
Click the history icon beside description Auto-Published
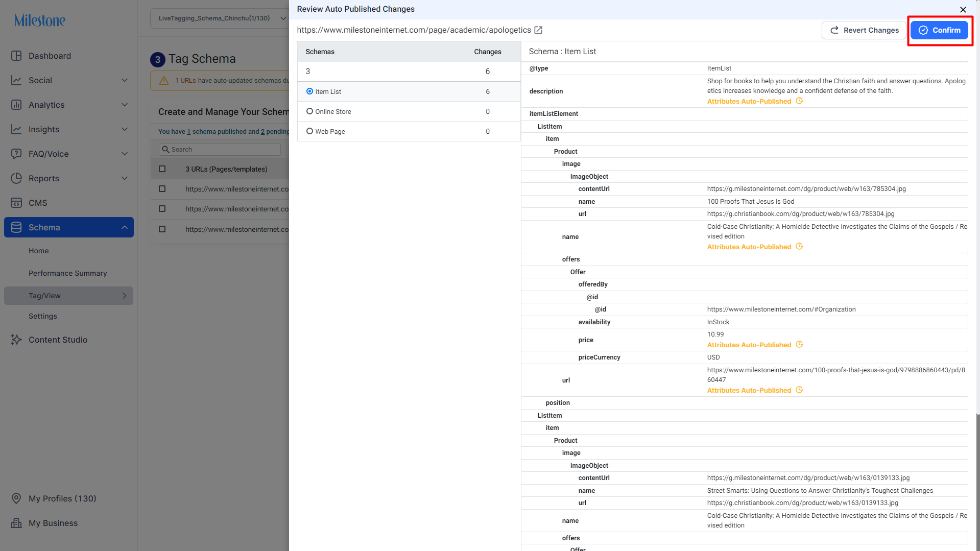tap(800, 101)
